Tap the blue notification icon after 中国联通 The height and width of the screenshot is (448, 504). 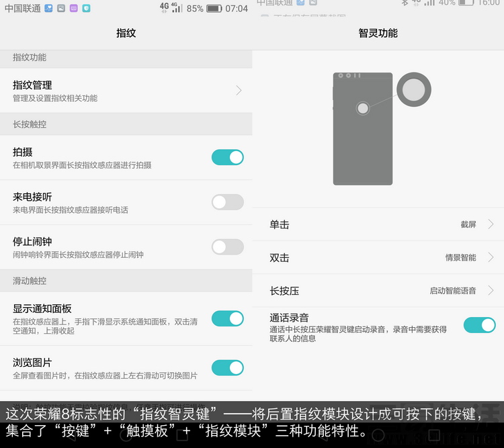[x=48, y=8]
